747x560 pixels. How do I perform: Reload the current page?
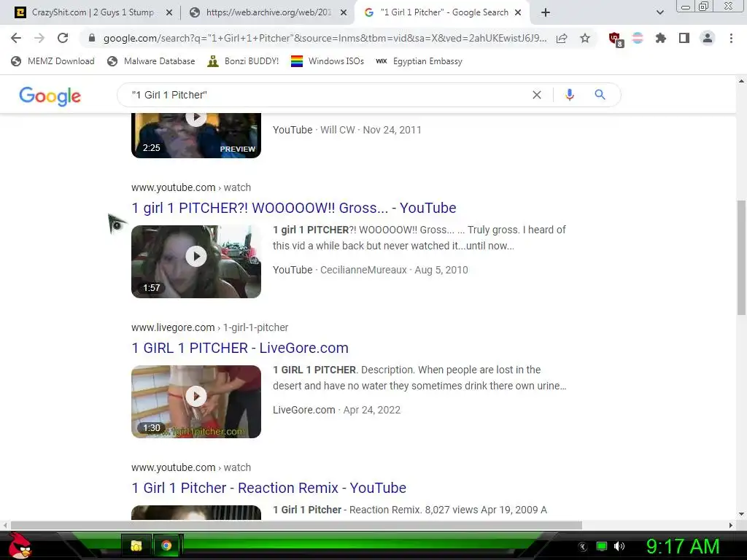[x=63, y=38]
